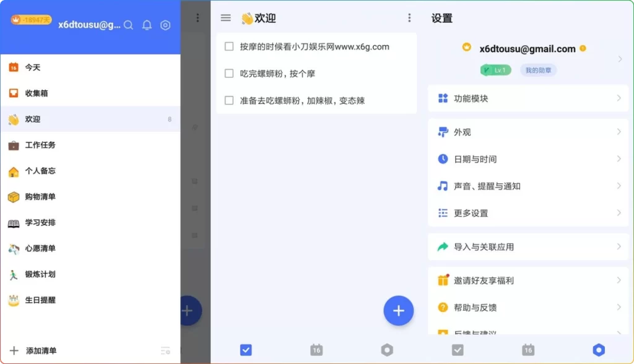Select the 今天 calendar icon in sidebar
The width and height of the screenshot is (634, 364).
click(12, 67)
